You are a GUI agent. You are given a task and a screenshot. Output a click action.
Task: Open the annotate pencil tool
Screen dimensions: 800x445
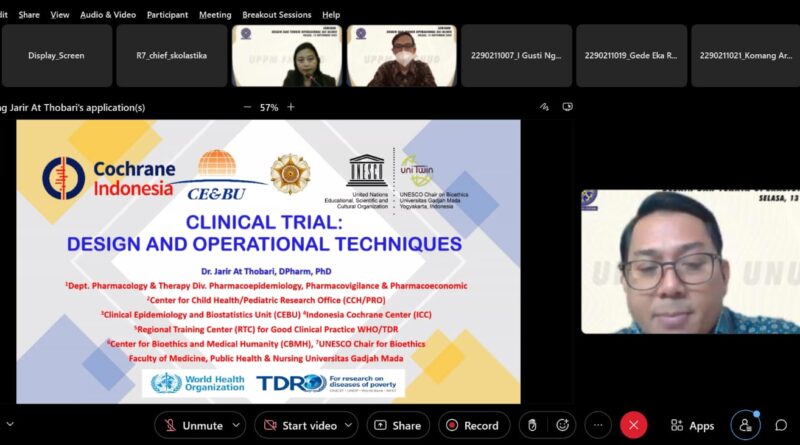click(x=544, y=107)
